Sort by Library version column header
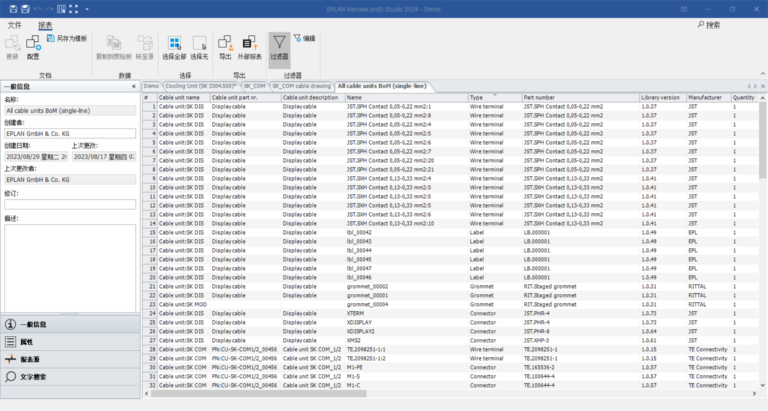The image size is (768, 411). click(x=663, y=97)
